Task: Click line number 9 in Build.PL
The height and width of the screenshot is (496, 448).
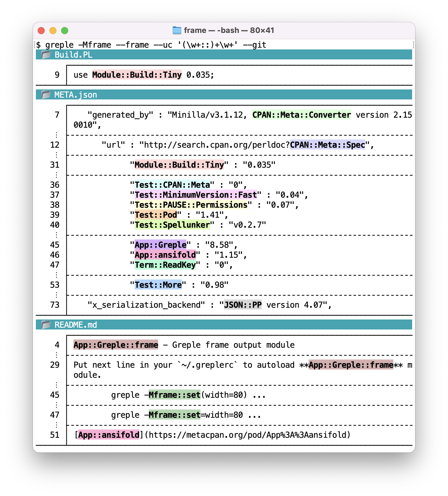Action: tap(57, 75)
